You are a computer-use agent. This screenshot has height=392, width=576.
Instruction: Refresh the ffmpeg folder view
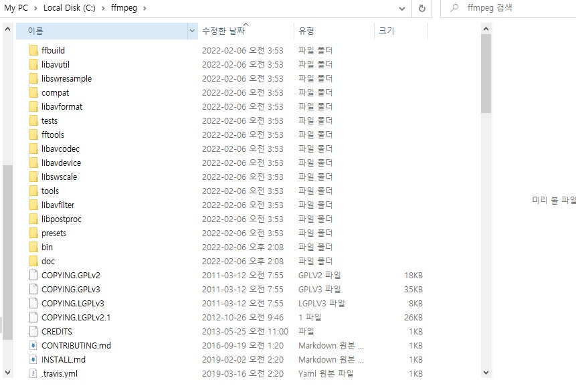point(421,8)
